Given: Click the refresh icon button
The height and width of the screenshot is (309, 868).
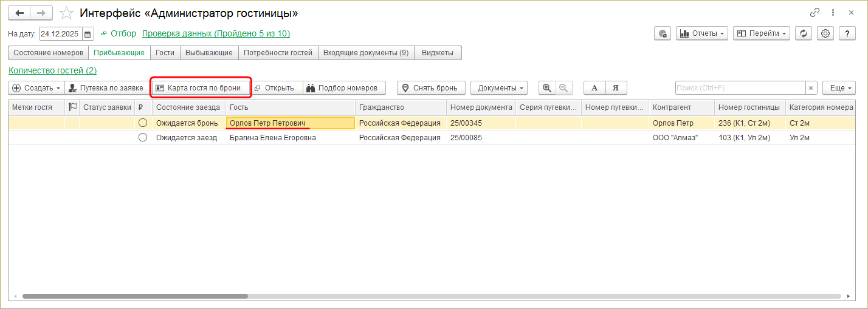Looking at the screenshot, I should pyautogui.click(x=804, y=33).
